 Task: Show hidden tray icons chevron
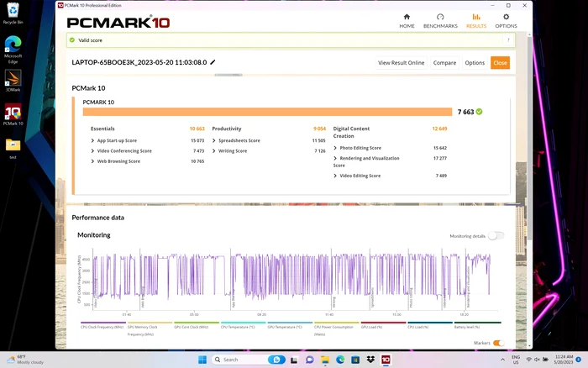[502, 360]
